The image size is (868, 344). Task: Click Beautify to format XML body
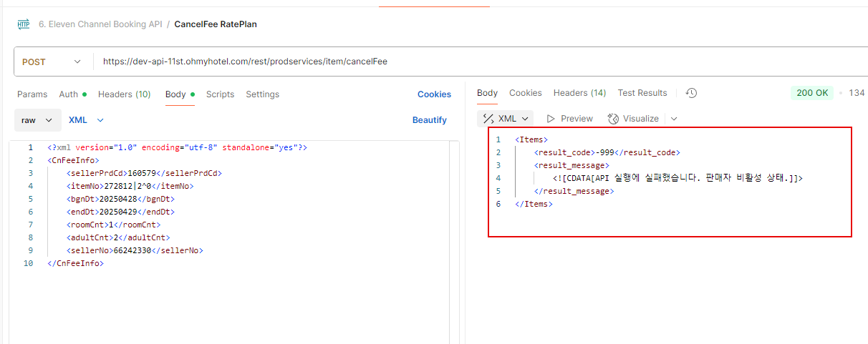pyautogui.click(x=429, y=120)
